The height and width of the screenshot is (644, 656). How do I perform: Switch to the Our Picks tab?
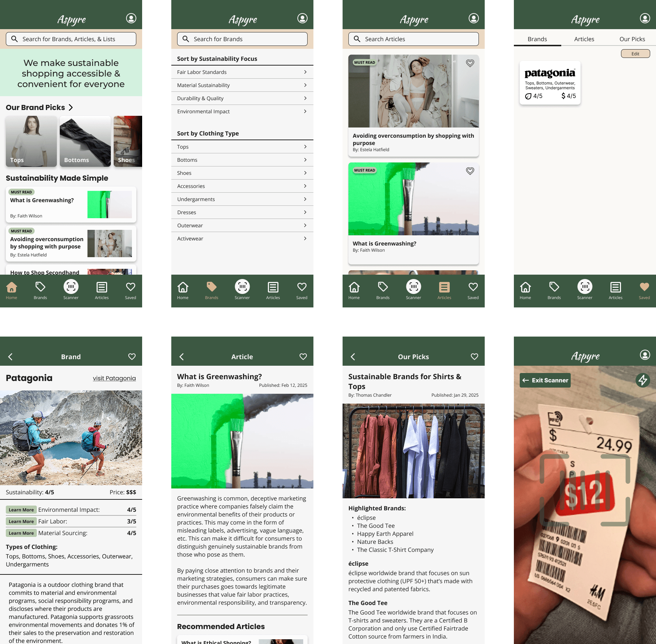[632, 39]
